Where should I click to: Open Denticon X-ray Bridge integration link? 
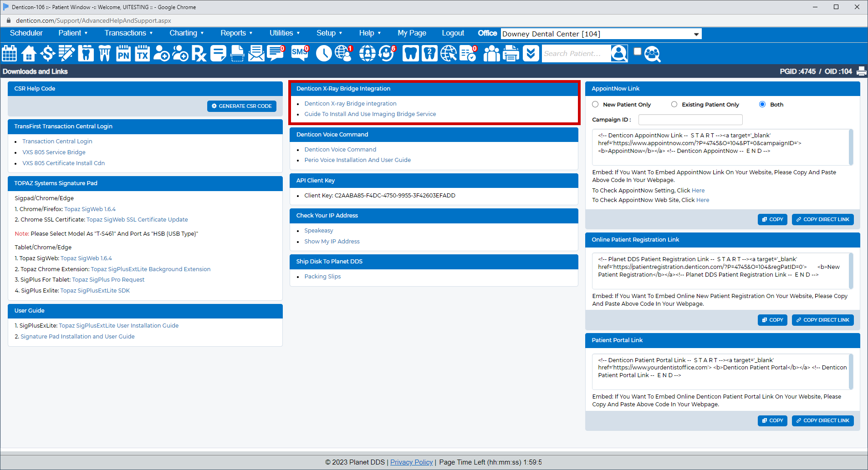[350, 103]
